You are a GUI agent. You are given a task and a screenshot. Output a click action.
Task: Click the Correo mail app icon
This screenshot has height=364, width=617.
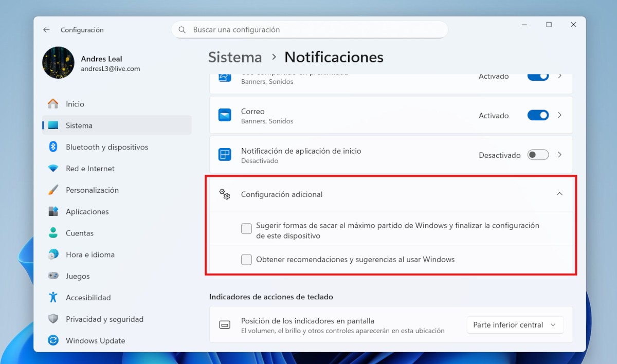pos(225,116)
